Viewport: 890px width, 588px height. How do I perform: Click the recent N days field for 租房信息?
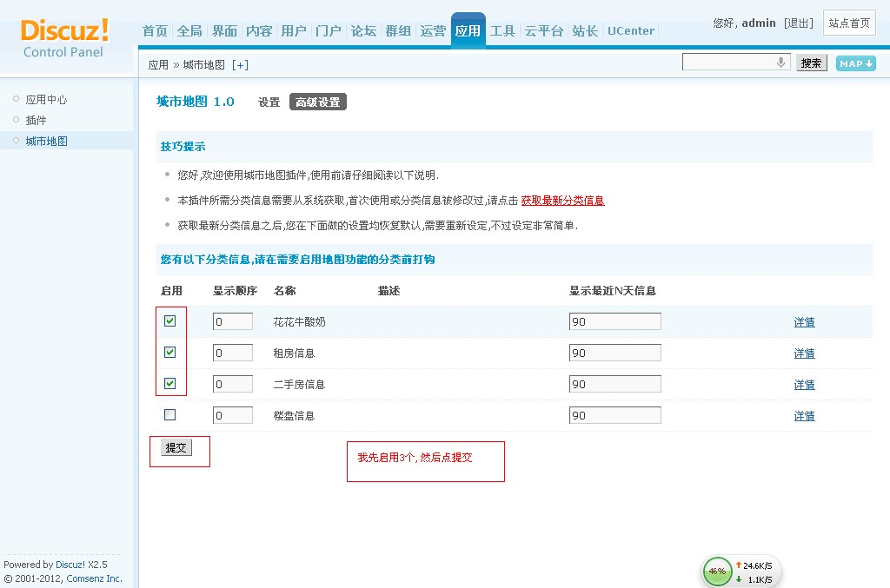[x=614, y=353]
